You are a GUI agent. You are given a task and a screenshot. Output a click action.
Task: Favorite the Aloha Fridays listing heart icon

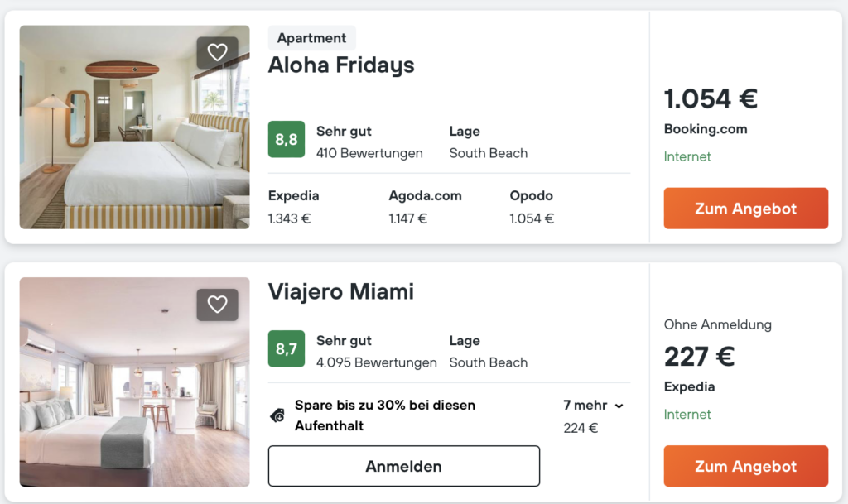(x=217, y=53)
